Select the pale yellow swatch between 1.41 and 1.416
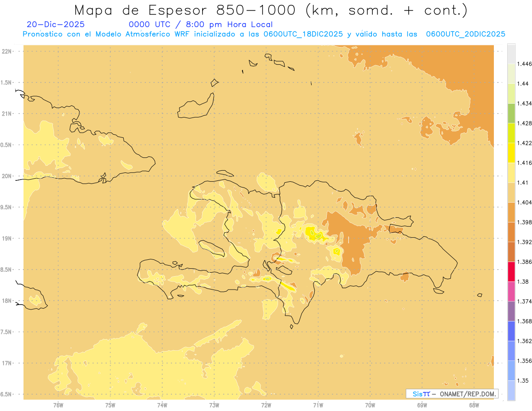The width and height of the screenshot is (532, 411). tap(511, 172)
